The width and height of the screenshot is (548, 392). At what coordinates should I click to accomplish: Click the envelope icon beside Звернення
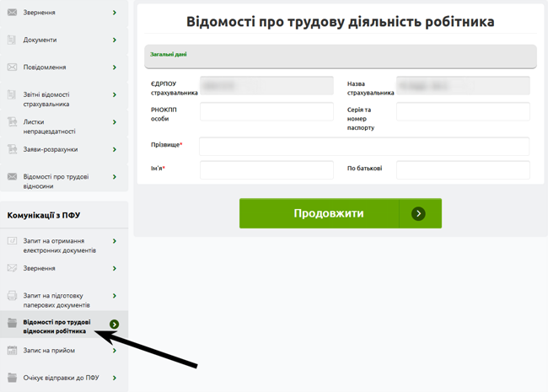click(x=12, y=13)
